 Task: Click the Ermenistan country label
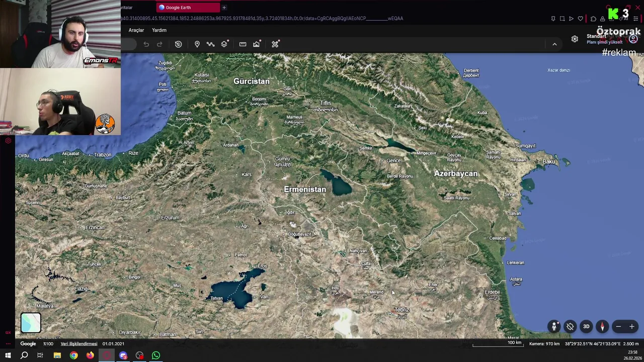click(305, 190)
